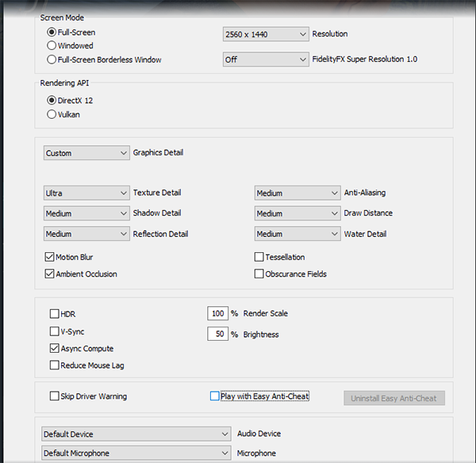Open FidelityFX Super Resolution dropdown
This screenshot has width=476, height=463.
pos(266,59)
